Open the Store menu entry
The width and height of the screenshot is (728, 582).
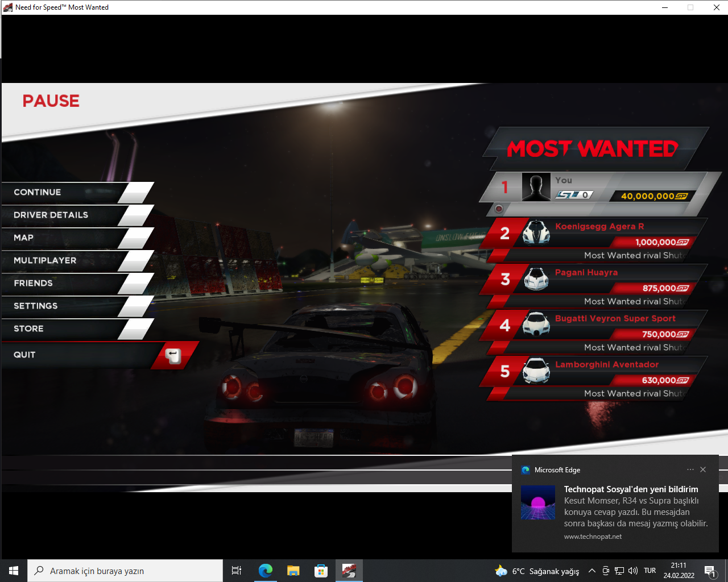77,329
